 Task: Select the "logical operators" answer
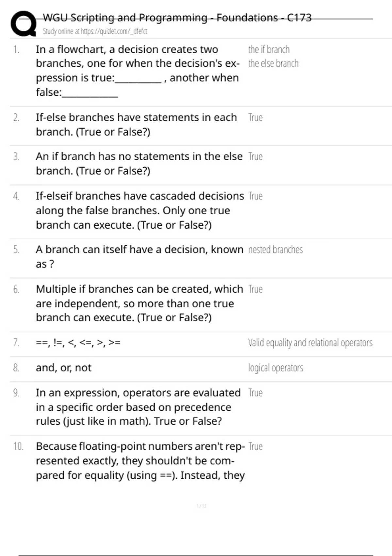(x=275, y=368)
